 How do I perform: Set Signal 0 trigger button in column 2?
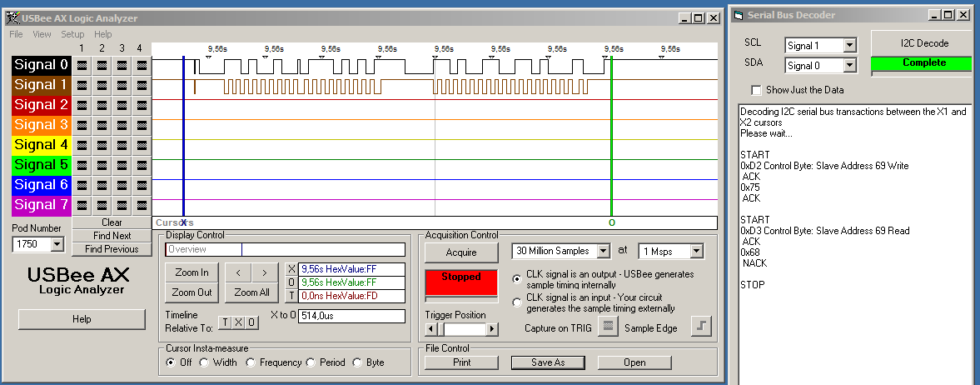102,64
